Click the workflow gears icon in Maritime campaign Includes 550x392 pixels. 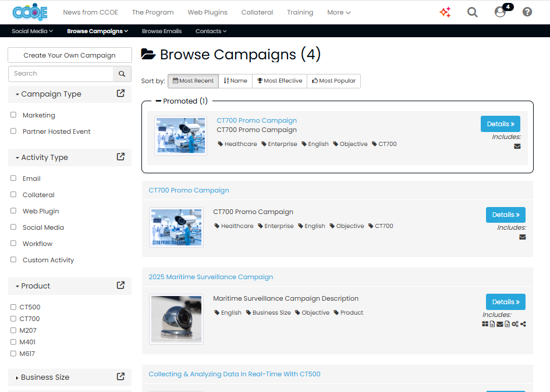pos(514,324)
